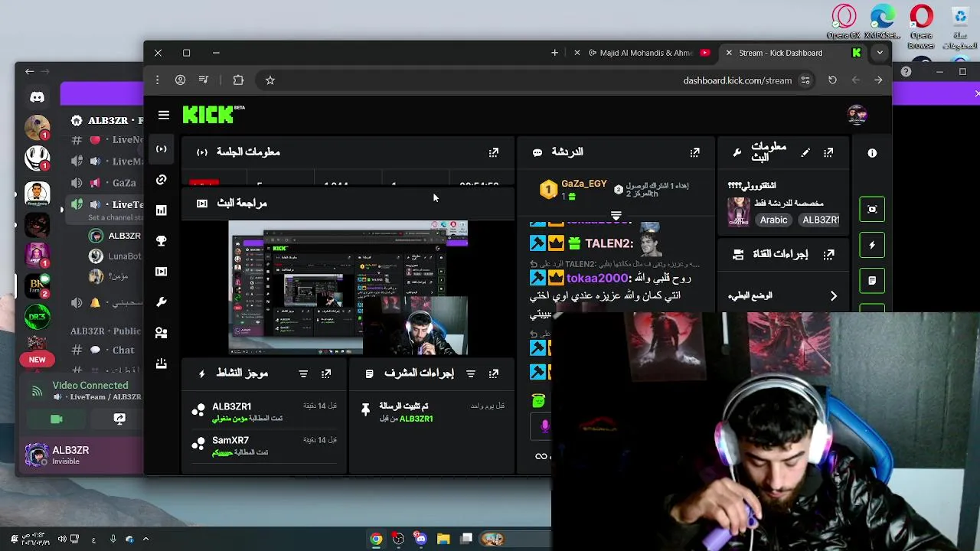Toggle the stream preview quick button
This screenshot has width=980, height=551.
(x=872, y=209)
